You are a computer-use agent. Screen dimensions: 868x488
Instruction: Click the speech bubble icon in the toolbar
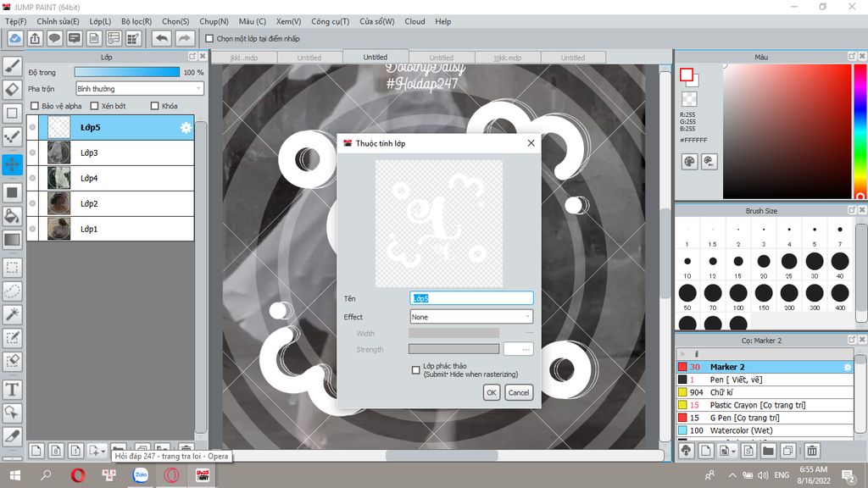(54, 38)
